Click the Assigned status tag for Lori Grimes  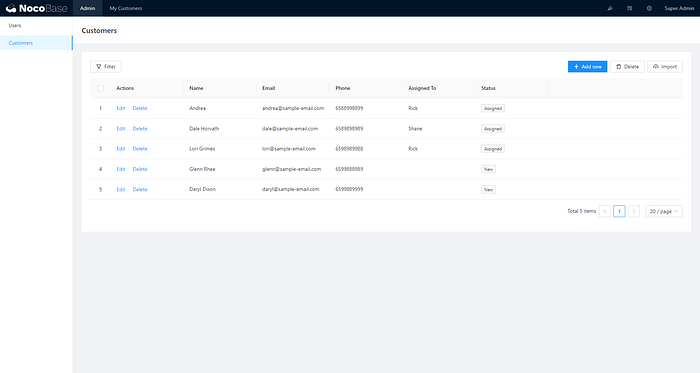(x=493, y=149)
